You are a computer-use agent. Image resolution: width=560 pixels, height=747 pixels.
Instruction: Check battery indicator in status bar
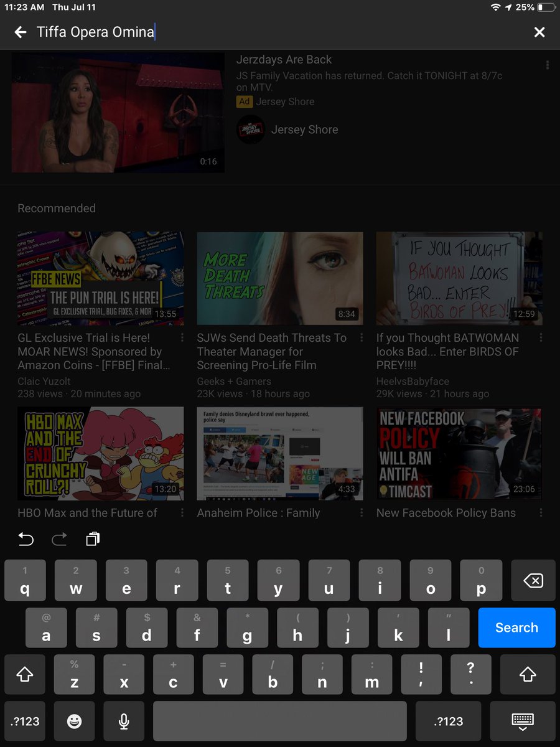[547, 7]
